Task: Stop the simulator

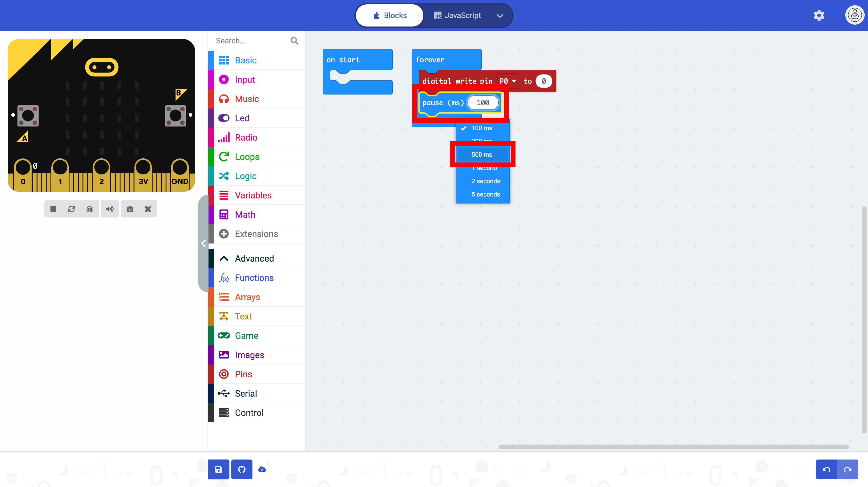Action: click(x=53, y=209)
